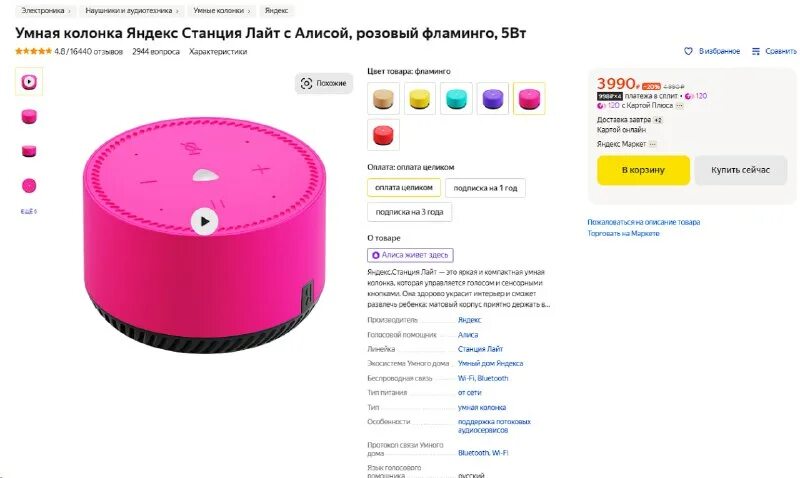Click the Alice icon in 'Алиса живет здесь' badge
Screen dimensions: 800x478
coord(376,255)
